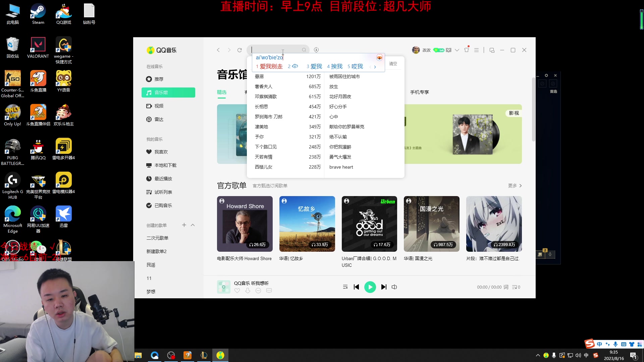Image resolution: width=644 pixels, height=362 pixels.
Task: Skip to next track
Action: (x=384, y=287)
